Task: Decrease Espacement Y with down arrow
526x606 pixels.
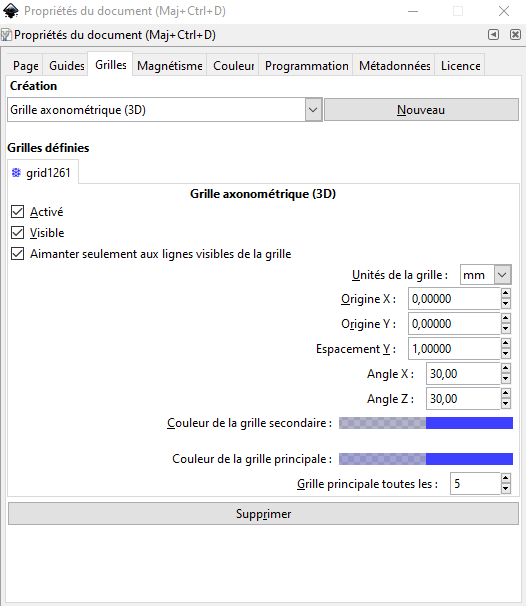Action: (x=506, y=354)
